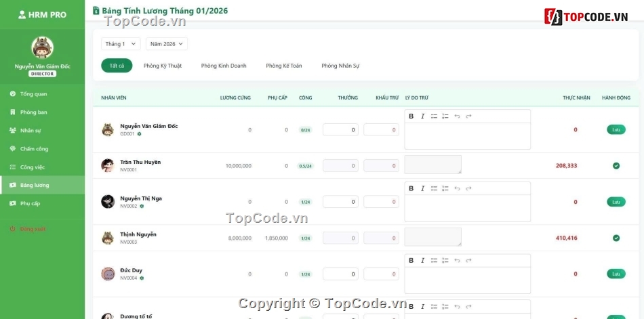The image size is (644, 319).
Task: Click Lưu button for Đức Duy
Action: click(616, 274)
